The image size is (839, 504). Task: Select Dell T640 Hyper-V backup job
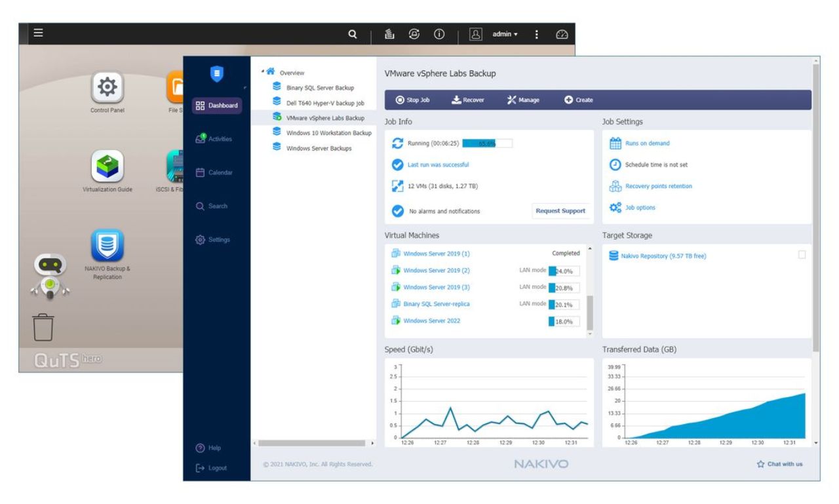325,102
